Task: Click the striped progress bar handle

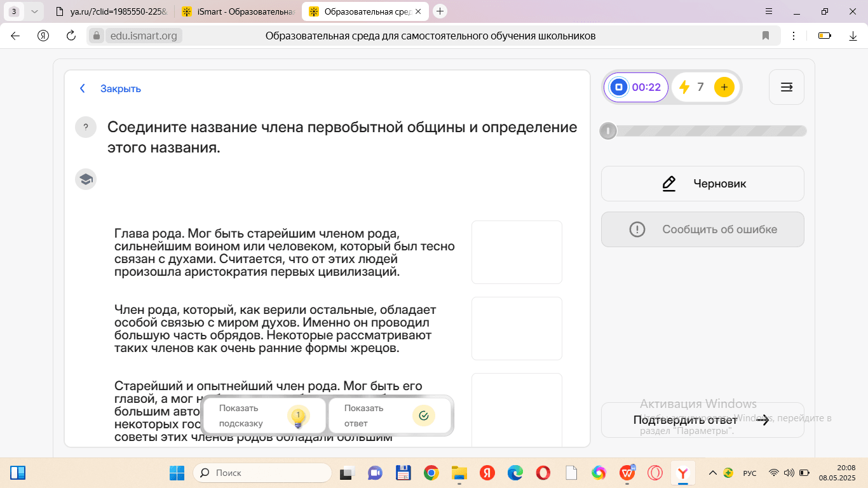Action: [x=608, y=131]
